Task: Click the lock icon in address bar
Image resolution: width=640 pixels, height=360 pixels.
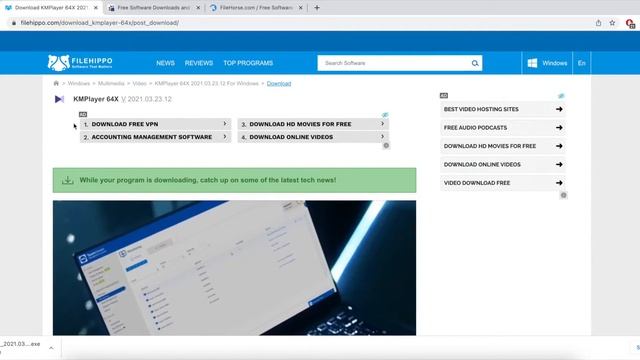Action: 14,23
